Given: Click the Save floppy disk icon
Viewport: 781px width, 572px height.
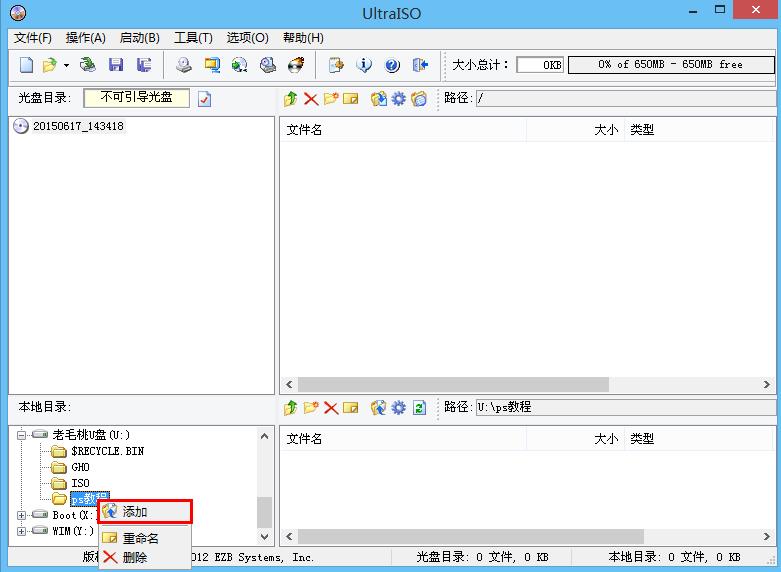Looking at the screenshot, I should point(116,65).
